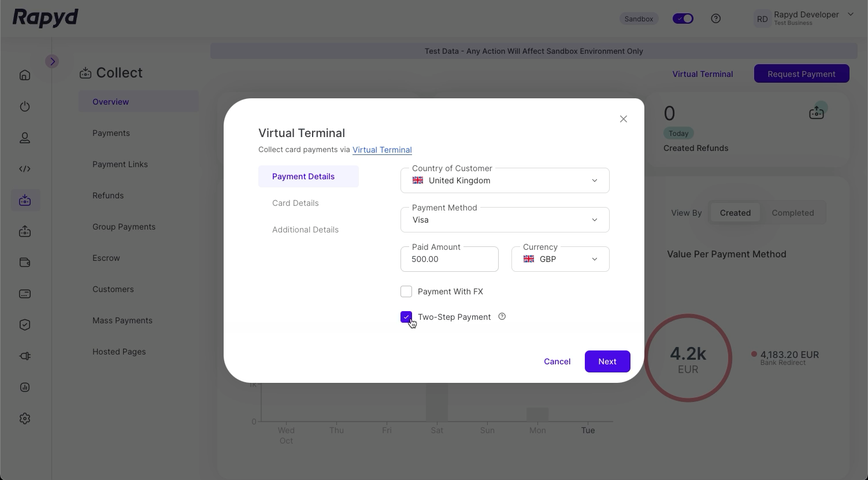Uncheck the Two-Step Payment checkbox

[x=406, y=317]
